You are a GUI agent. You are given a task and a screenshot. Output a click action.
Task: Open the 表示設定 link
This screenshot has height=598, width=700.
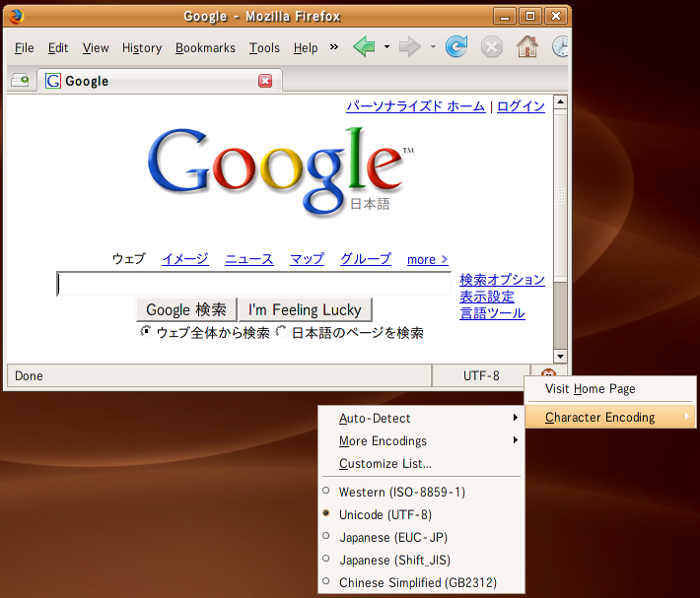[487, 297]
